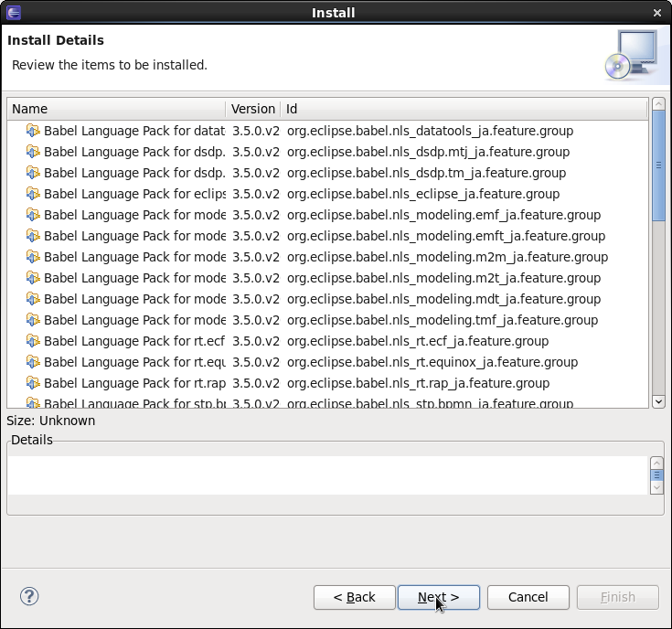Click the feature icon for nls_modeling.emft_ja row
The image size is (672, 629).
tap(33, 235)
